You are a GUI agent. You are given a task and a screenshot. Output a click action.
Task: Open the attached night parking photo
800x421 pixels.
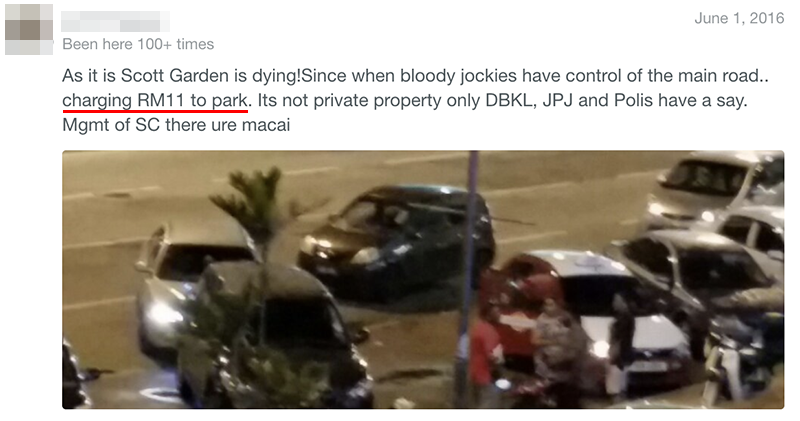(423, 280)
